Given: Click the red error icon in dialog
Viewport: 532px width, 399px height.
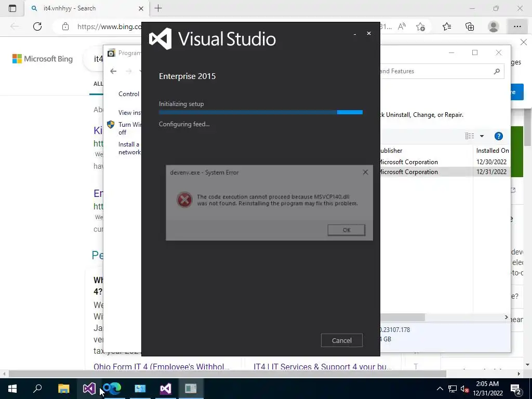Looking at the screenshot, I should pyautogui.click(x=184, y=200).
